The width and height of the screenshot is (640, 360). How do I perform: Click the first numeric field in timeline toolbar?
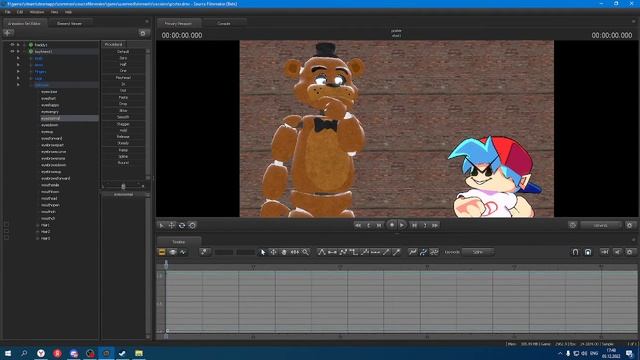click(224, 252)
